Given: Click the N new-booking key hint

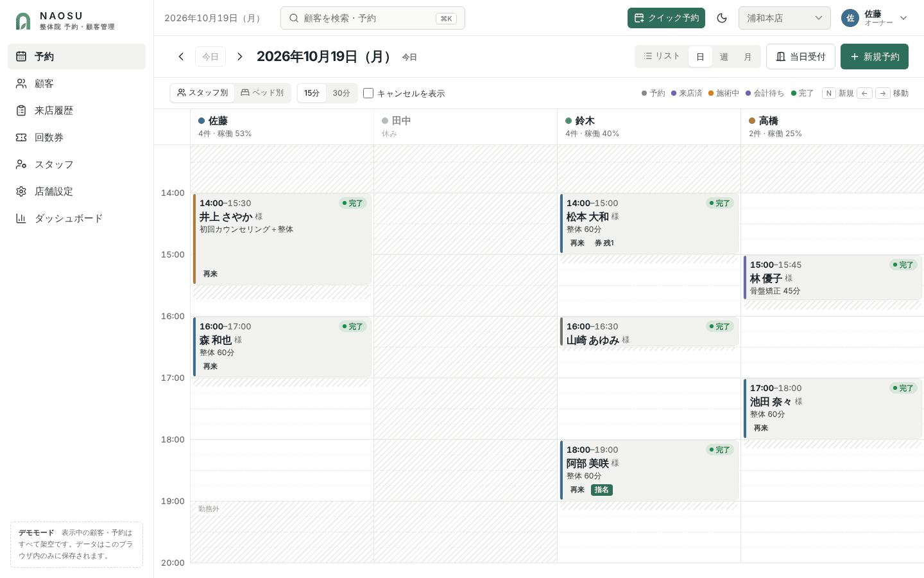Looking at the screenshot, I should 829,93.
